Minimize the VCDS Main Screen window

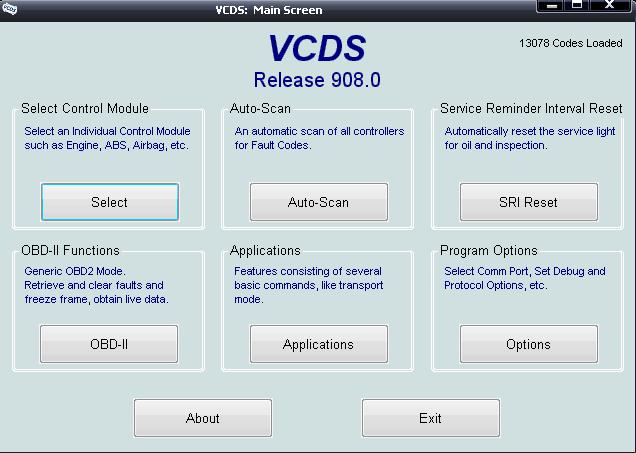click(551, 6)
